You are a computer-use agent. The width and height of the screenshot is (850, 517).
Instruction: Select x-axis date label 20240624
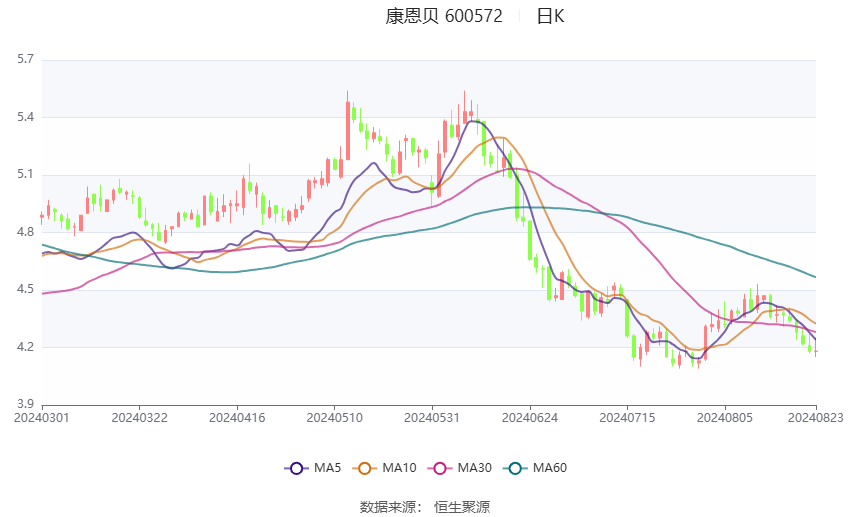(x=530, y=418)
